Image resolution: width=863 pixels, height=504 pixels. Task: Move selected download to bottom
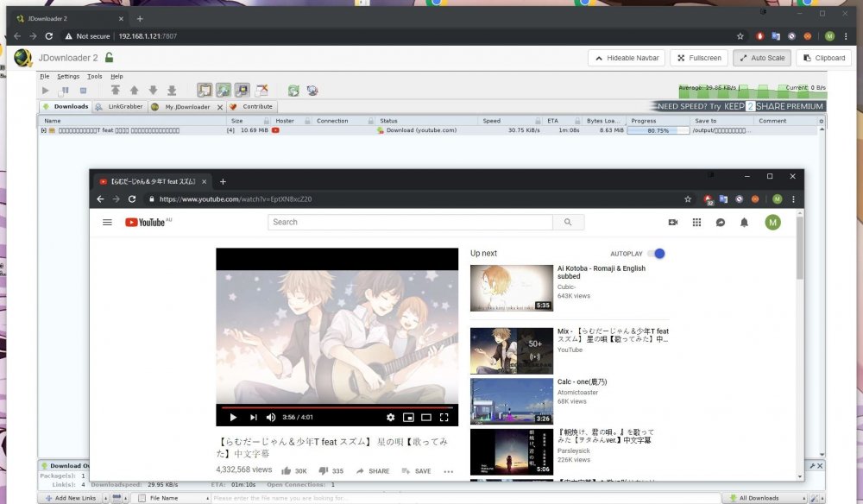click(172, 91)
